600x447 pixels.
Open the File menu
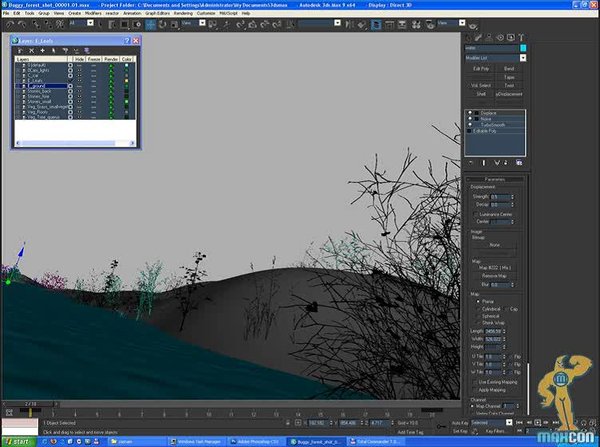[6, 13]
